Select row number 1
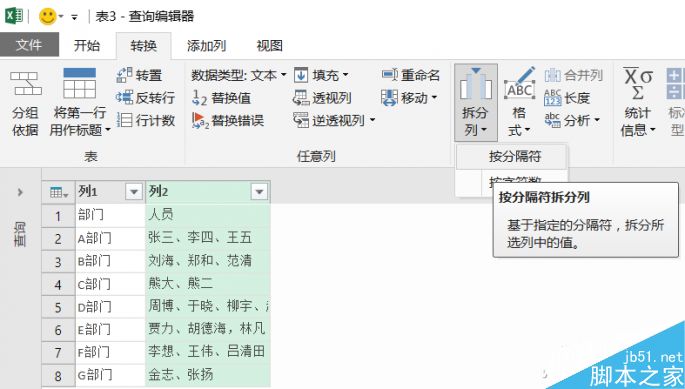 point(58,215)
